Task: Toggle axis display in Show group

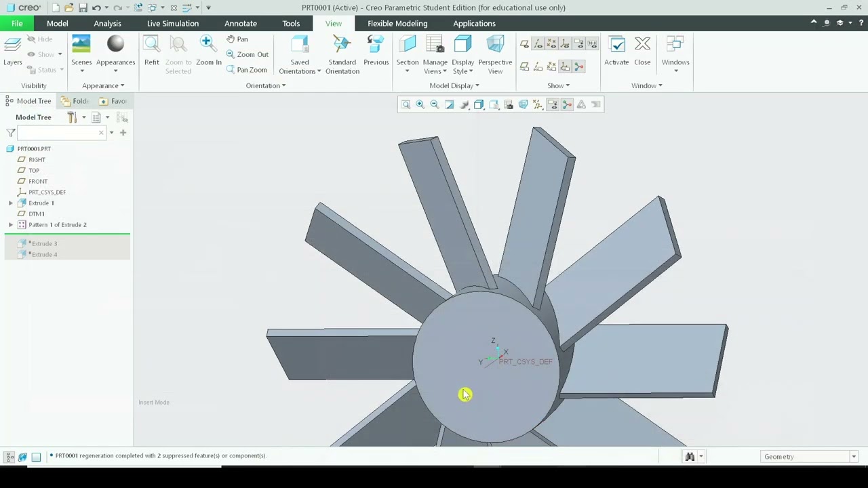Action: point(538,44)
